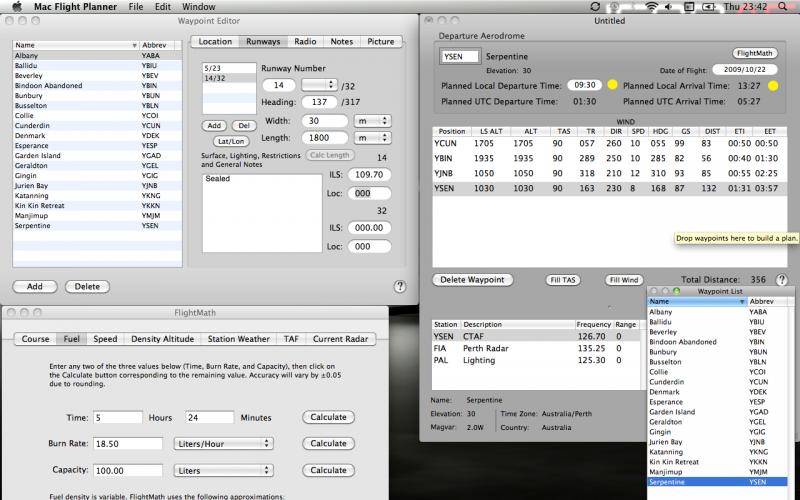
Task: Click Calculate button for Capacity
Action: coord(328,470)
